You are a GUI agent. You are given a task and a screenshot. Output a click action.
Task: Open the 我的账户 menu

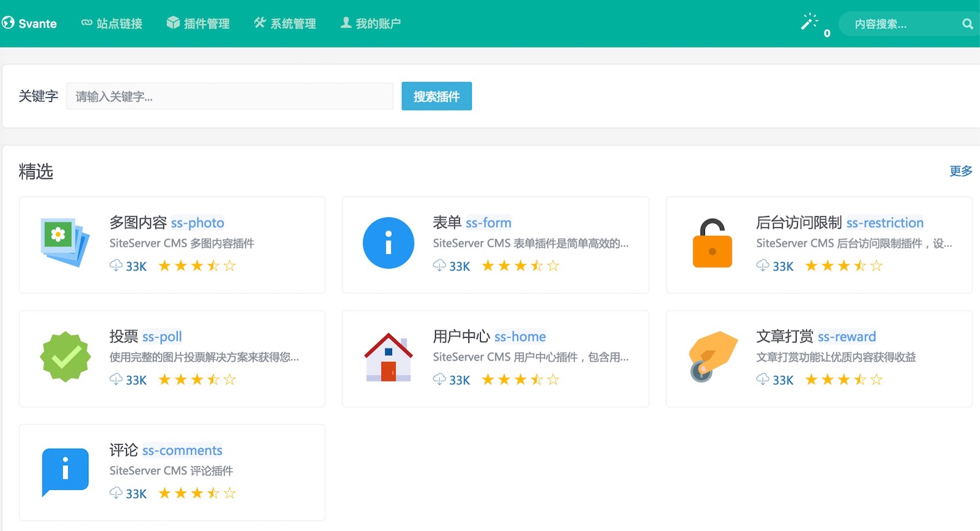370,24
